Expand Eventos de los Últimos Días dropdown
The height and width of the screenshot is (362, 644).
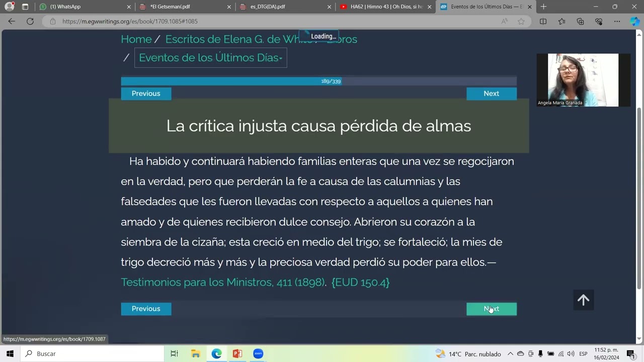click(x=210, y=57)
